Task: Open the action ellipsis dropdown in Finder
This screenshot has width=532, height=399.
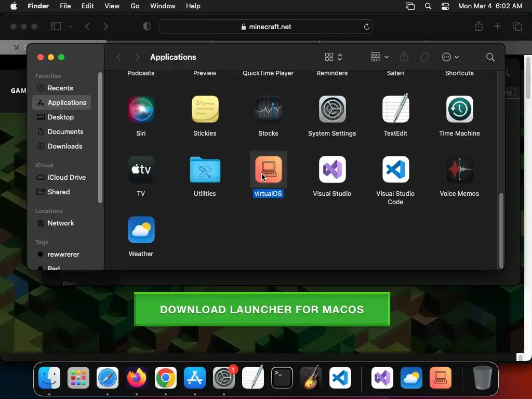Action: click(x=450, y=57)
